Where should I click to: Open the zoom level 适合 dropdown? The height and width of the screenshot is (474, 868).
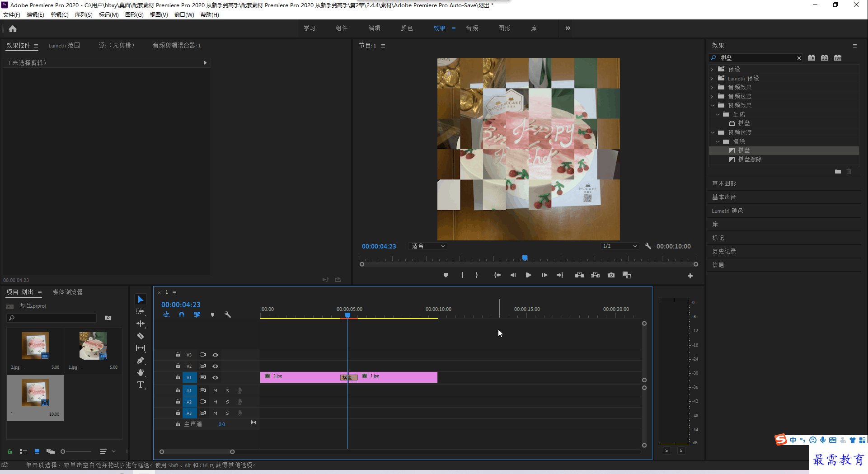428,246
